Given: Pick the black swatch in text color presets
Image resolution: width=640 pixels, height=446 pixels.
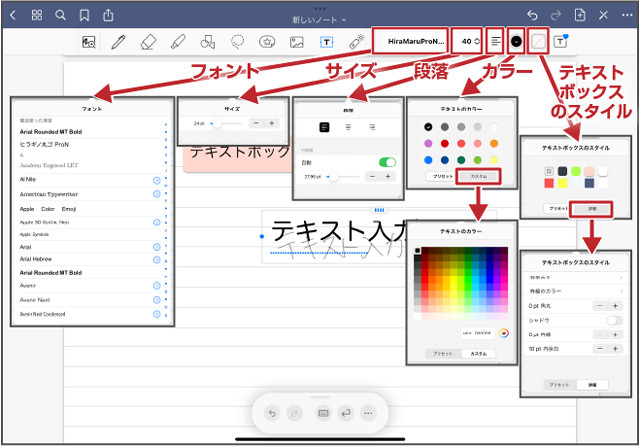Looking at the screenshot, I should 428,127.
